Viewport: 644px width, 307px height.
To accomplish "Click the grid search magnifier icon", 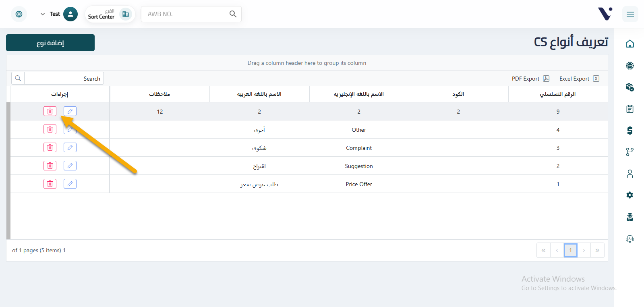I will (18, 78).
